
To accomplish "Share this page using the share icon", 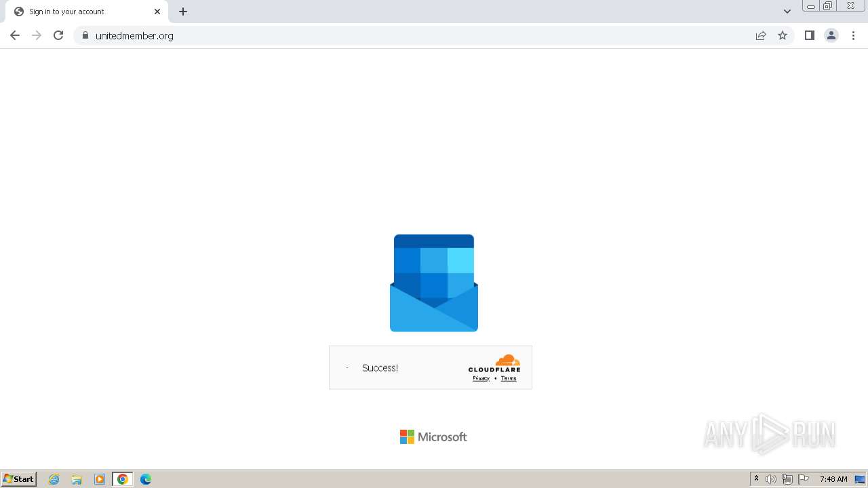I will (761, 35).
